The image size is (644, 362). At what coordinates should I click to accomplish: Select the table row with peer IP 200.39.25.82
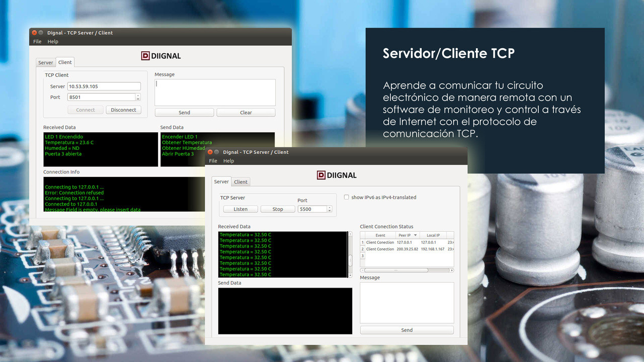(407, 249)
